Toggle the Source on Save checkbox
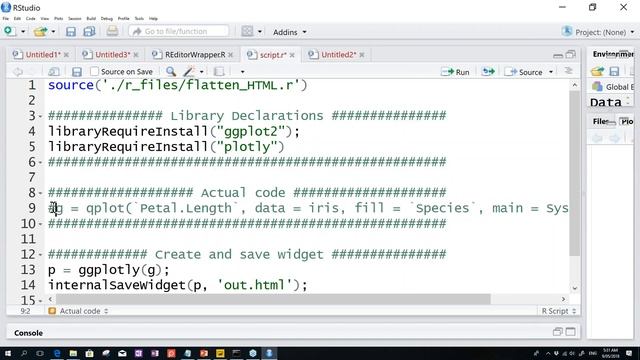640x360 pixels. [x=94, y=71]
